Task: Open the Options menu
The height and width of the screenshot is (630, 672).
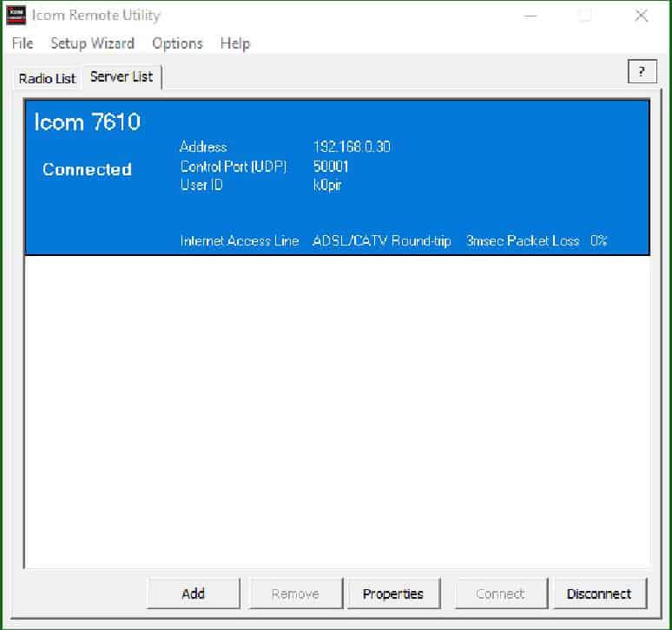Action: [177, 43]
